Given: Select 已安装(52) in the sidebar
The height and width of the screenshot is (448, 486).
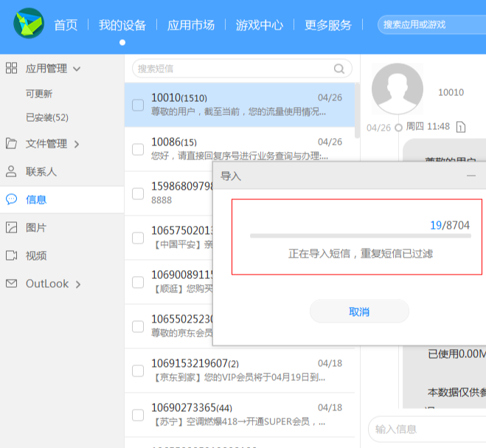Looking at the screenshot, I should point(46,117).
